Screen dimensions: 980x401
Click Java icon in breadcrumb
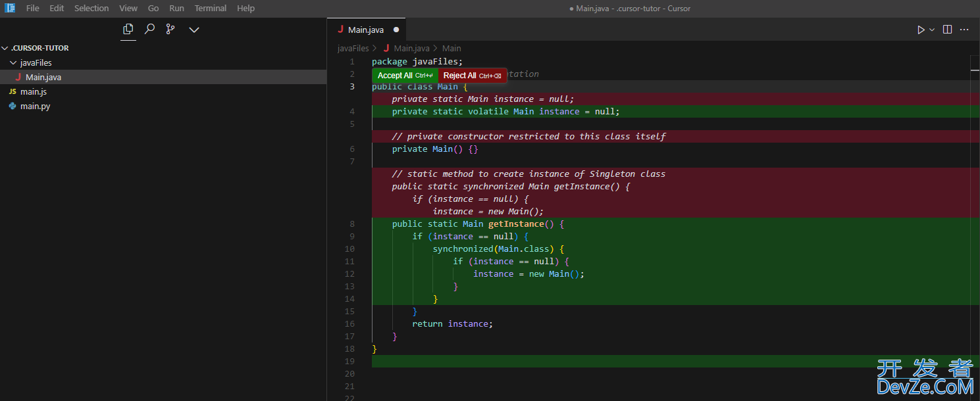pos(386,48)
